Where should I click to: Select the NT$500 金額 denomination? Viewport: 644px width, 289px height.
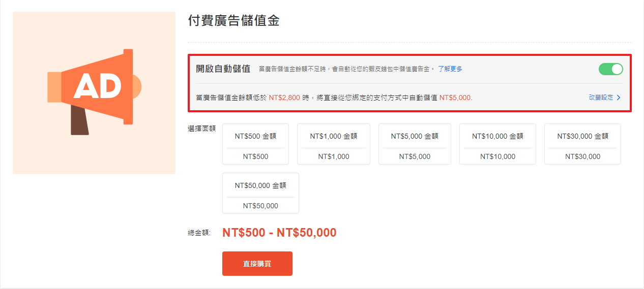(255, 144)
